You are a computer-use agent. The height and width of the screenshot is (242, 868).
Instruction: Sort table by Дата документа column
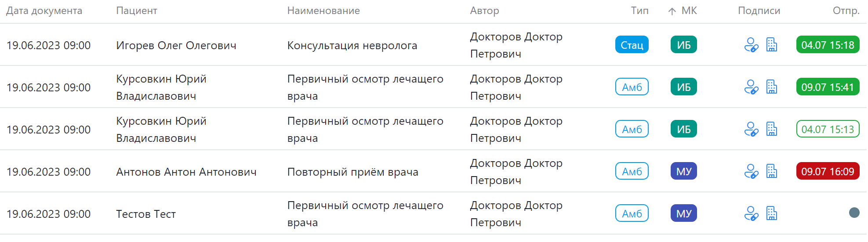click(44, 11)
